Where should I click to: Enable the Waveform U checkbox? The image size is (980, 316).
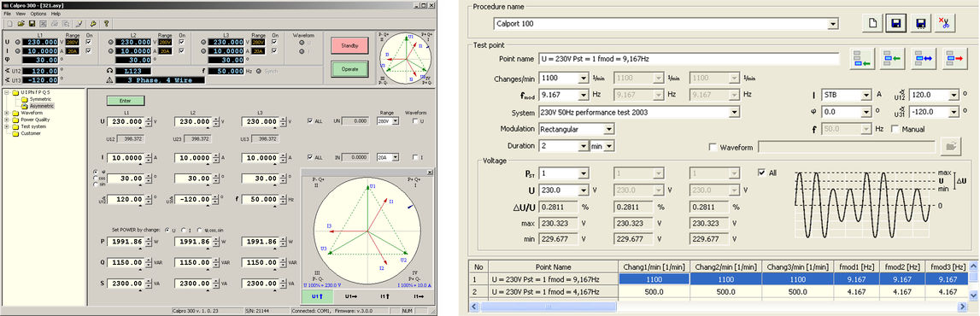[415, 121]
